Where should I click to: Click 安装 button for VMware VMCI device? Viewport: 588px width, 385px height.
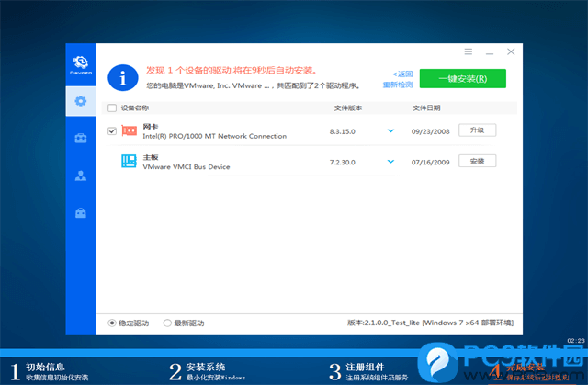point(478,161)
